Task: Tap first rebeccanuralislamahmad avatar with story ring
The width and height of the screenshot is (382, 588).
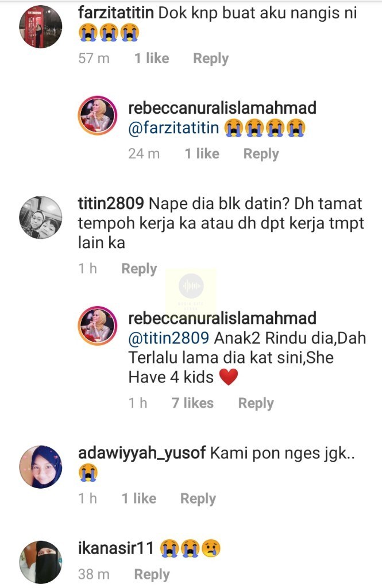Action: tap(98, 116)
